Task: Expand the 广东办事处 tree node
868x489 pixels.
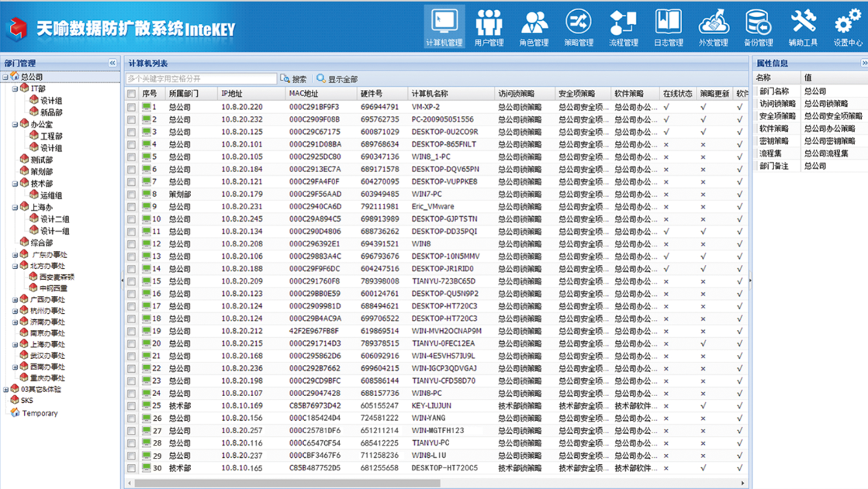Action: [x=15, y=255]
